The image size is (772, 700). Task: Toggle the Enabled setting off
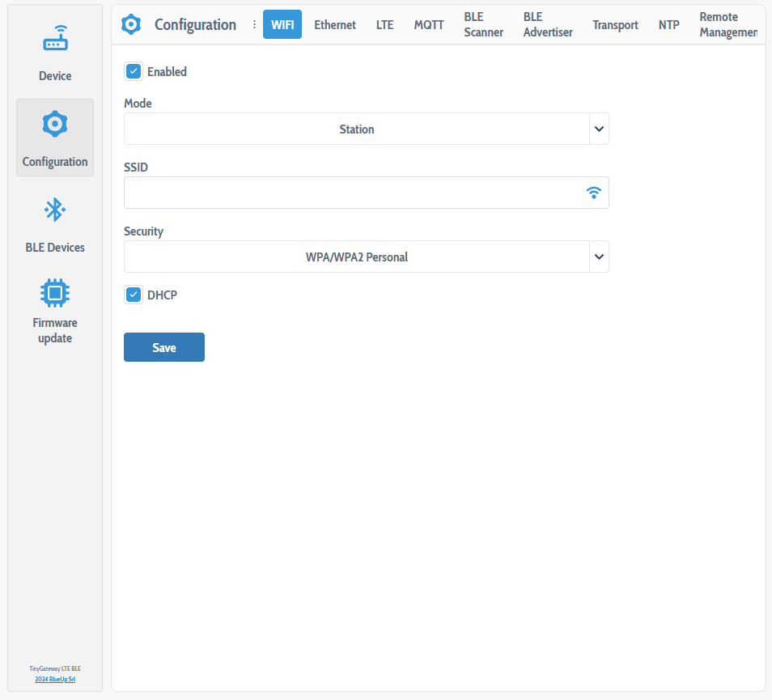tap(133, 71)
